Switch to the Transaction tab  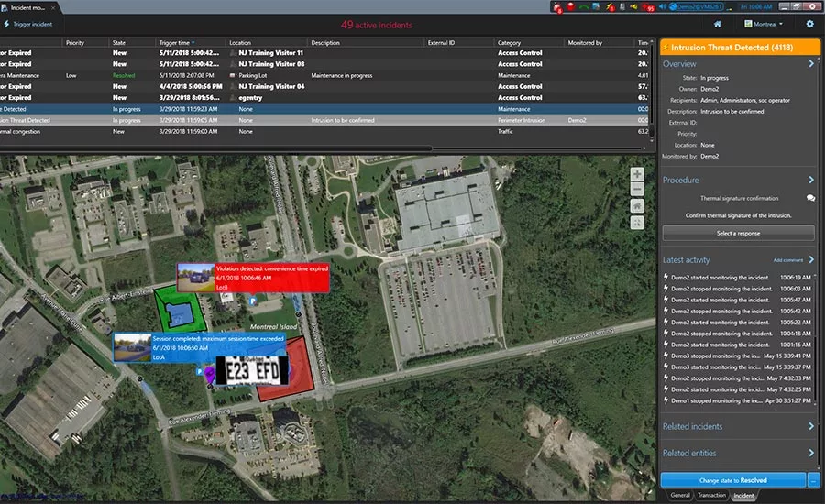pyautogui.click(x=711, y=495)
